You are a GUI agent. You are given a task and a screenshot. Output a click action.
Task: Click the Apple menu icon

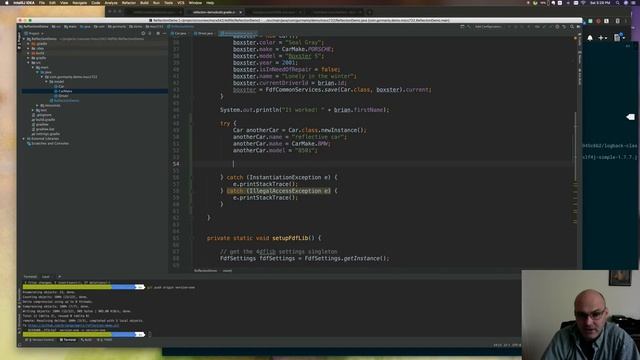tap(6, 3)
